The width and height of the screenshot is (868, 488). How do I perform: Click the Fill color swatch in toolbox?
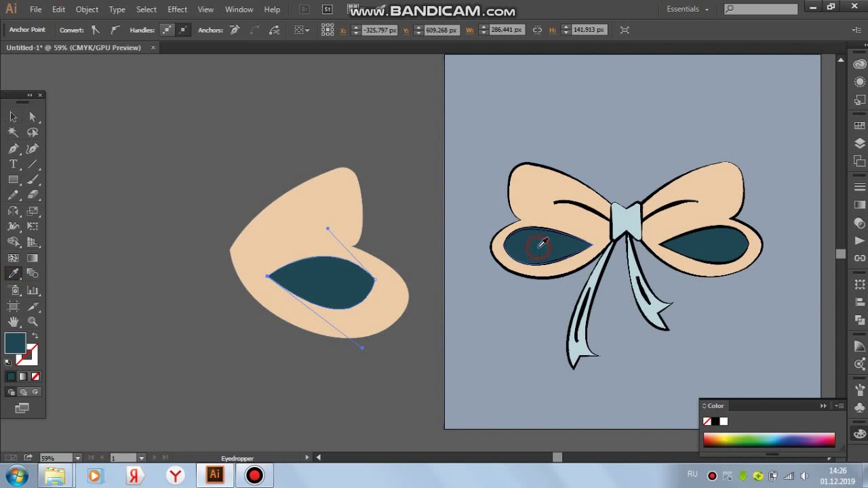pyautogui.click(x=15, y=344)
